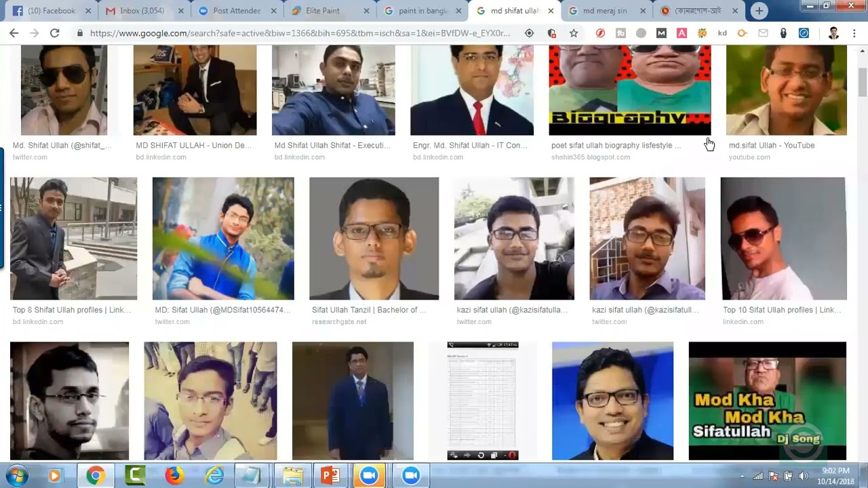
Task: Open the Windows Start menu
Action: [16, 476]
